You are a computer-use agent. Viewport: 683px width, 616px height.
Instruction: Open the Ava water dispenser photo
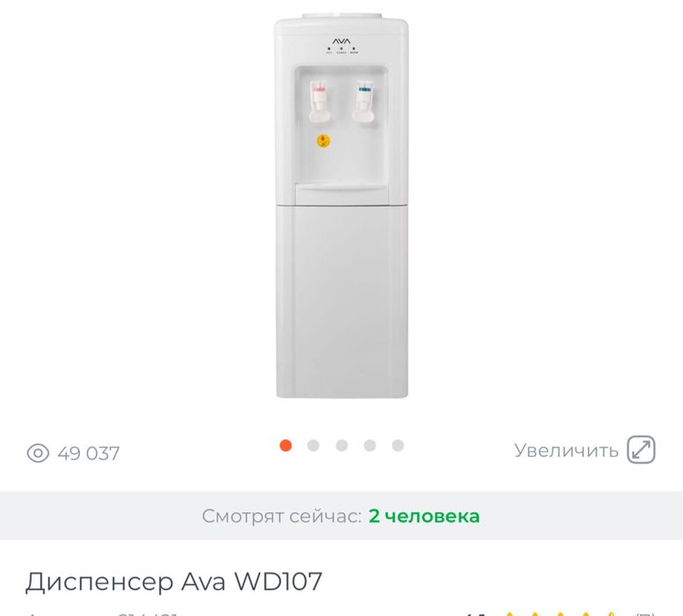pos(341,206)
